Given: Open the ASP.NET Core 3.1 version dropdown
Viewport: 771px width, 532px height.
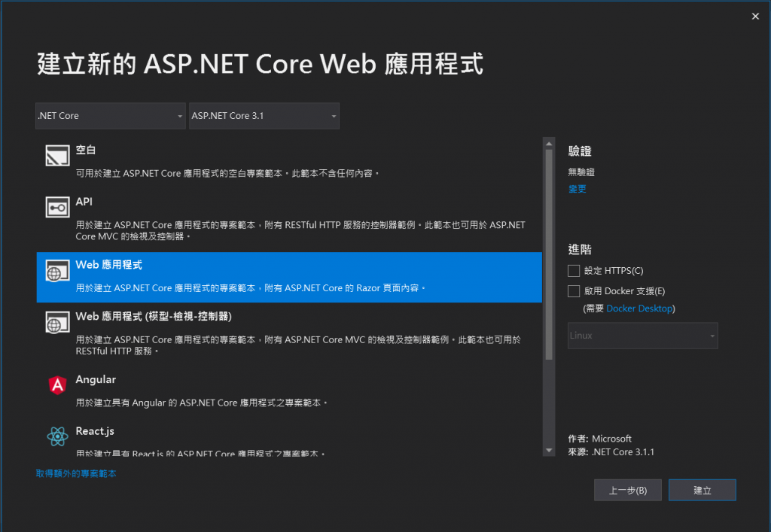Looking at the screenshot, I should click(x=264, y=116).
